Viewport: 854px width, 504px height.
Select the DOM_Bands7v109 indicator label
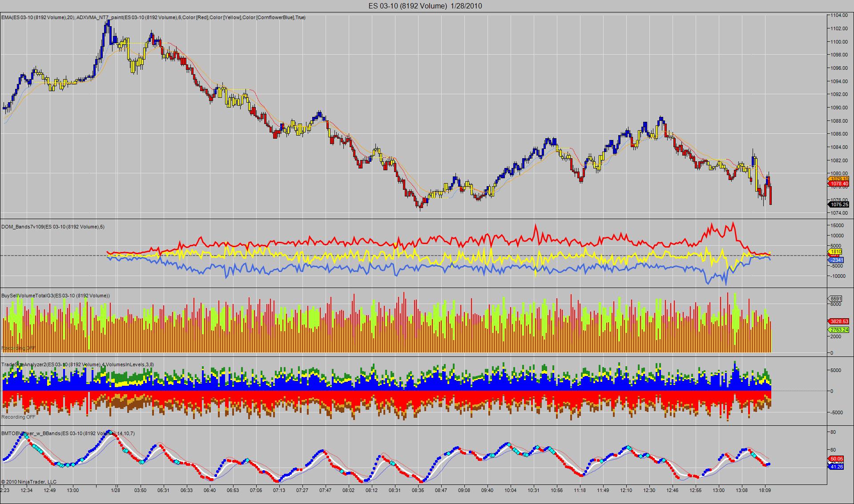[x=53, y=227]
